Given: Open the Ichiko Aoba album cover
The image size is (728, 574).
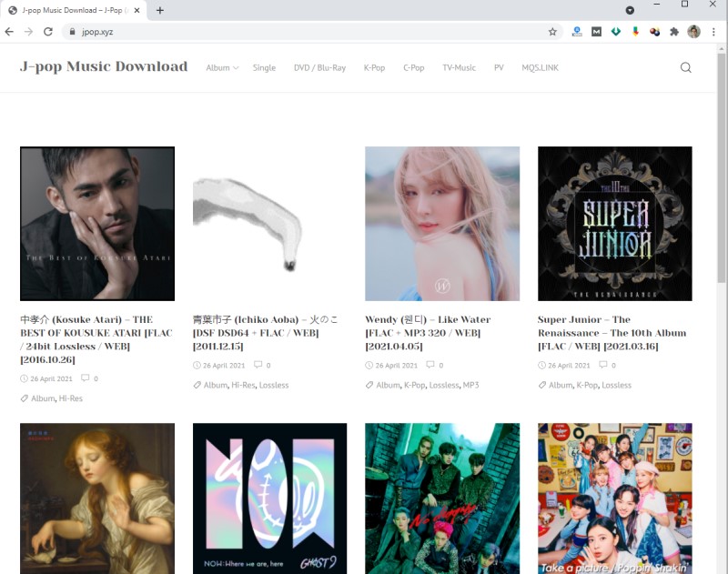Looking at the screenshot, I should tap(269, 224).
